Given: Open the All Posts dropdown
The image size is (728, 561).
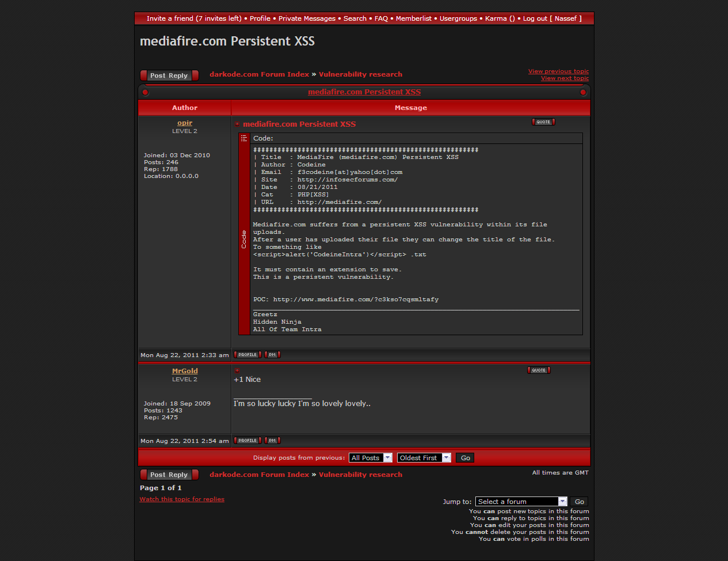Looking at the screenshot, I should click(370, 458).
